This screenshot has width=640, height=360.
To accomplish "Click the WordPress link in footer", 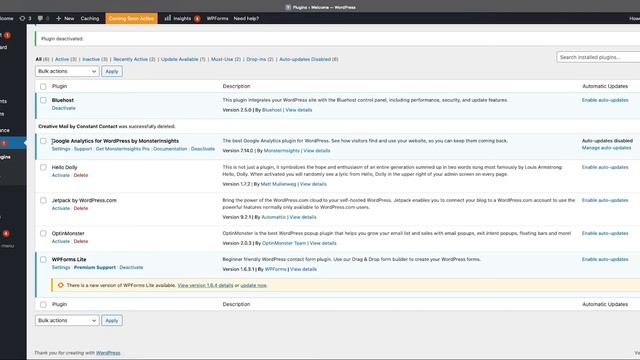I will tap(108, 353).
